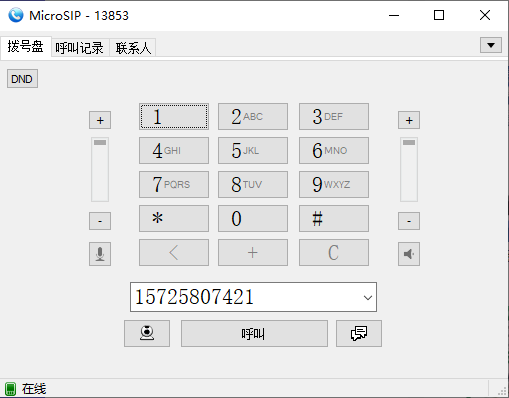Image resolution: width=509 pixels, height=398 pixels.
Task: Dial 9 WXYZ on keypad
Action: coord(334,185)
